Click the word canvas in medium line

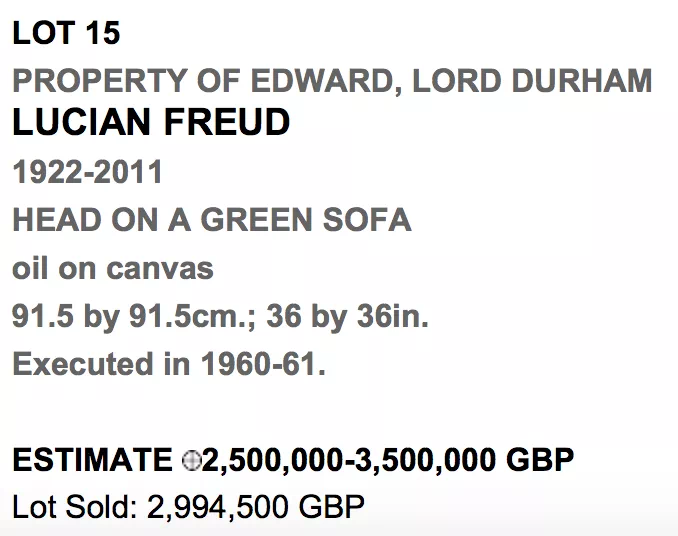(160, 270)
